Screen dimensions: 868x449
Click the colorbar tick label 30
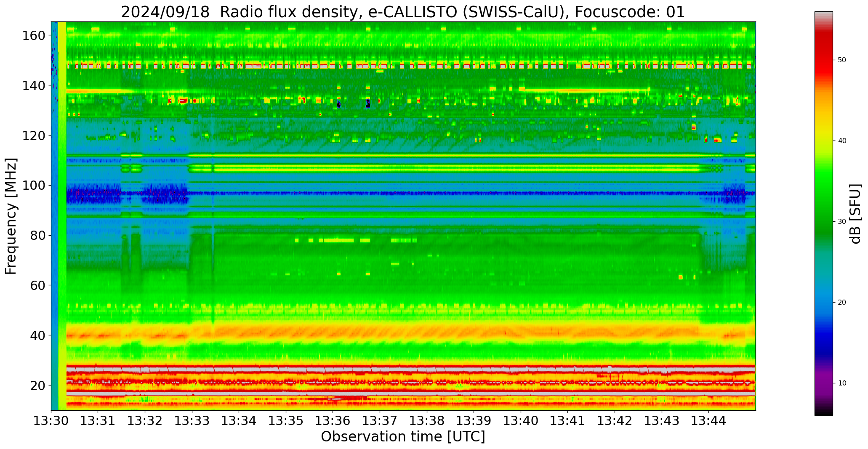842,222
